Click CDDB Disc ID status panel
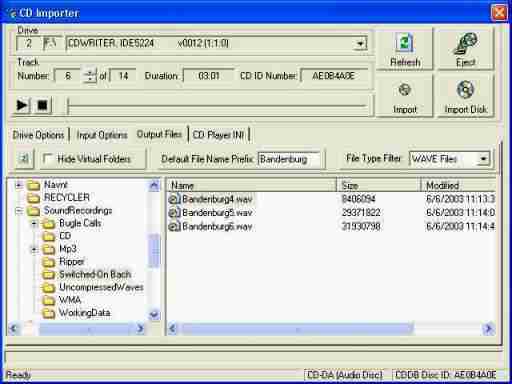Image resolution: width=512 pixels, height=384 pixels. [446, 375]
